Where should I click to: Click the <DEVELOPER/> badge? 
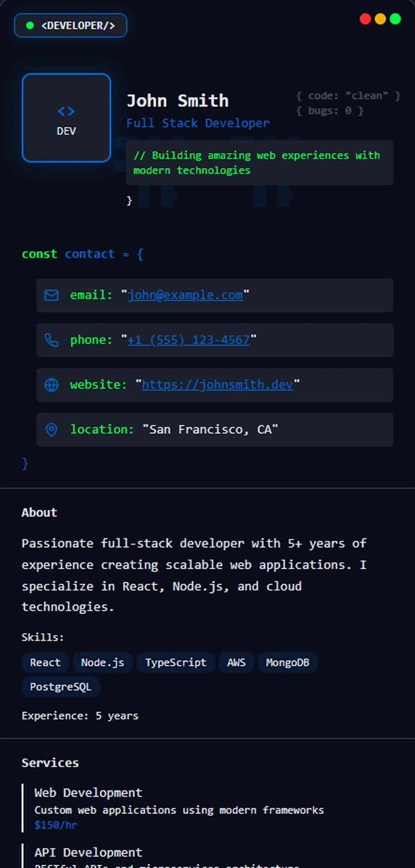click(x=71, y=26)
